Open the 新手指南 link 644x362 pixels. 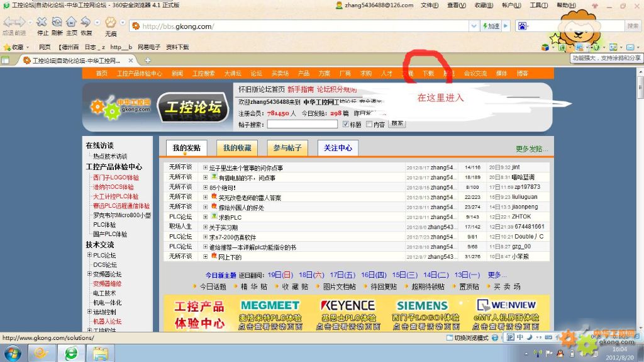[301, 89]
